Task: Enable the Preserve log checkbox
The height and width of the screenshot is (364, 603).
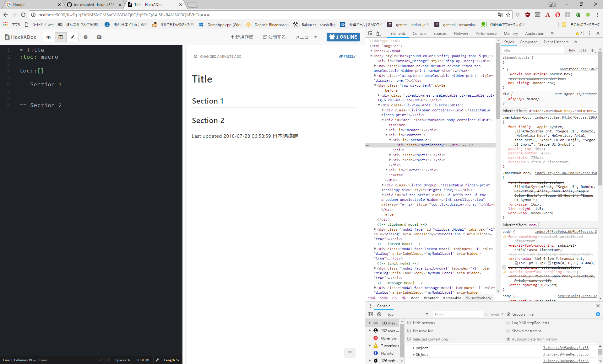Action: tap(409, 331)
